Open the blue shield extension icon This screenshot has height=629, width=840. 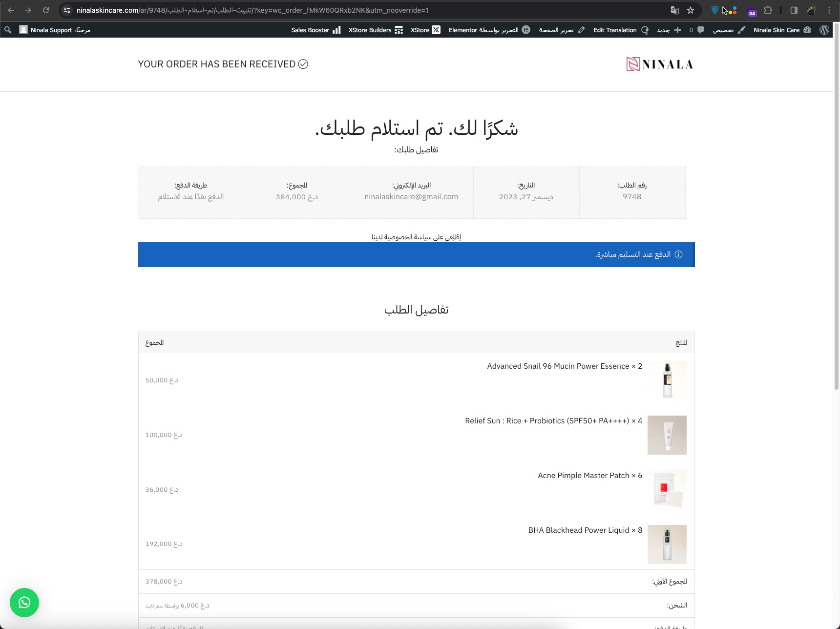click(714, 10)
